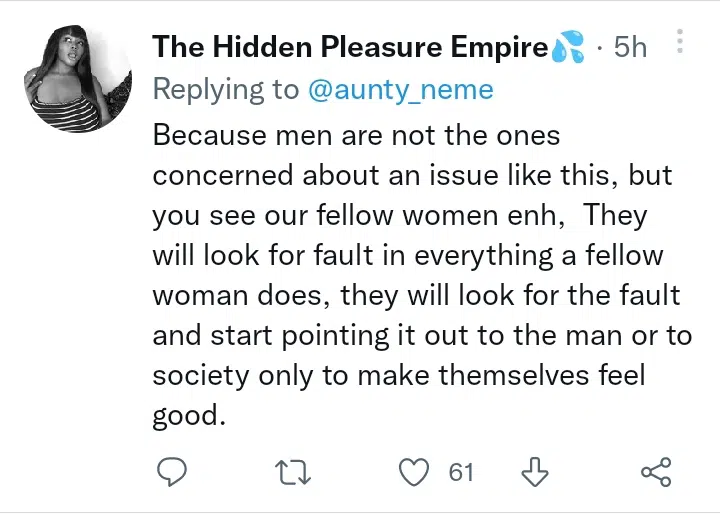Click the line starting "Because men are not"
Image resolution: width=720 pixels, height=517 pixels.
356,134
